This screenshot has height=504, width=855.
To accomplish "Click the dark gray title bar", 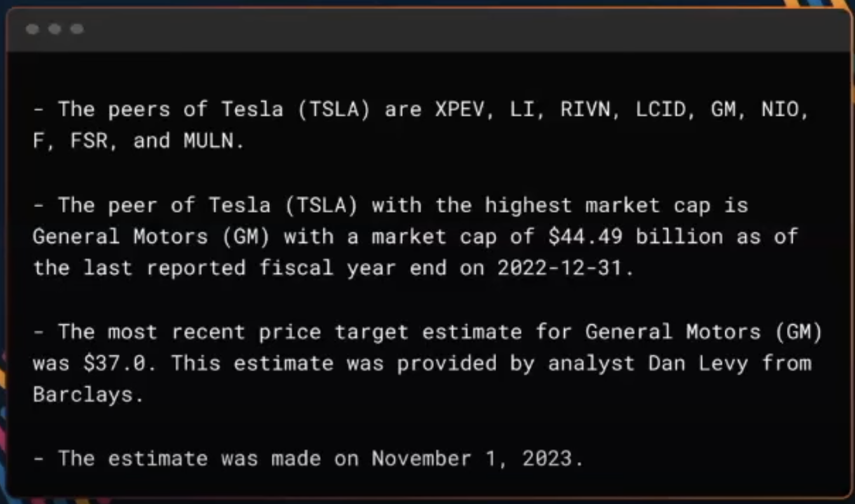I will point(429,30).
